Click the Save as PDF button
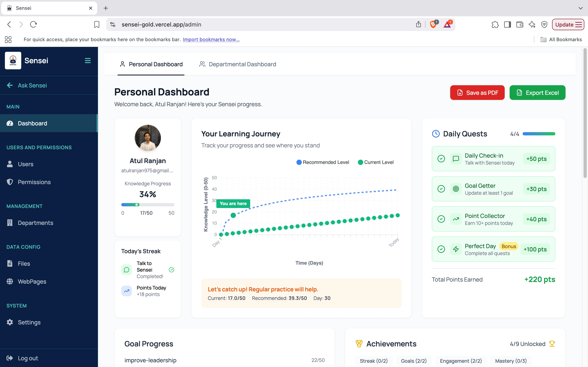The height and width of the screenshot is (367, 588). click(x=477, y=93)
